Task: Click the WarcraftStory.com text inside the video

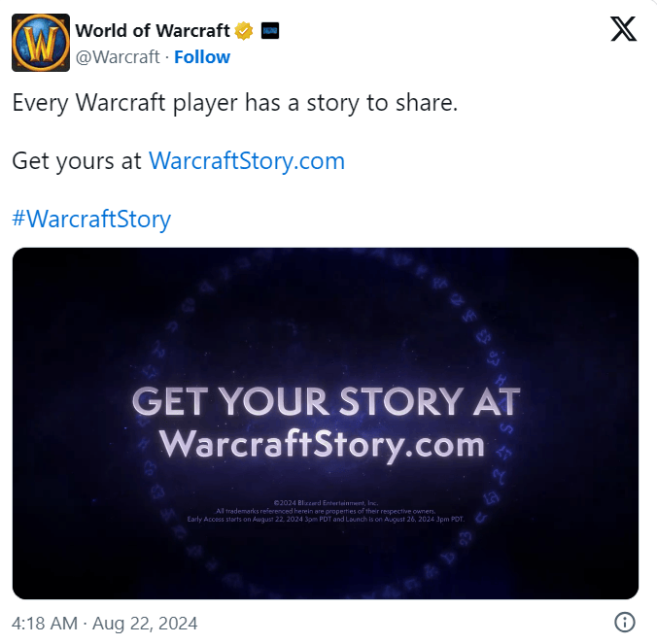Action: 323,445
